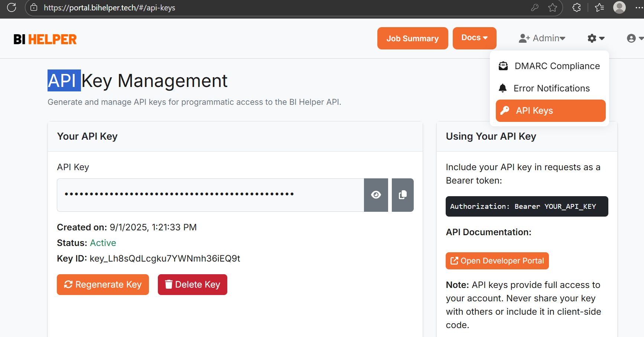Click the Delete Key button
644x337 pixels.
pos(192,285)
